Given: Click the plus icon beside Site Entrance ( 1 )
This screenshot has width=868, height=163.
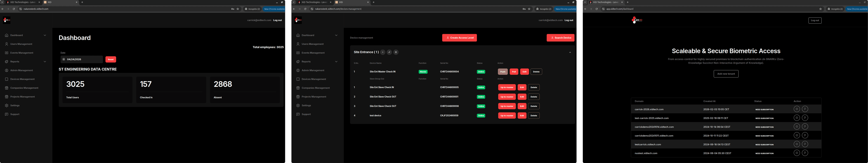Looking at the screenshot, I should coord(383,52).
